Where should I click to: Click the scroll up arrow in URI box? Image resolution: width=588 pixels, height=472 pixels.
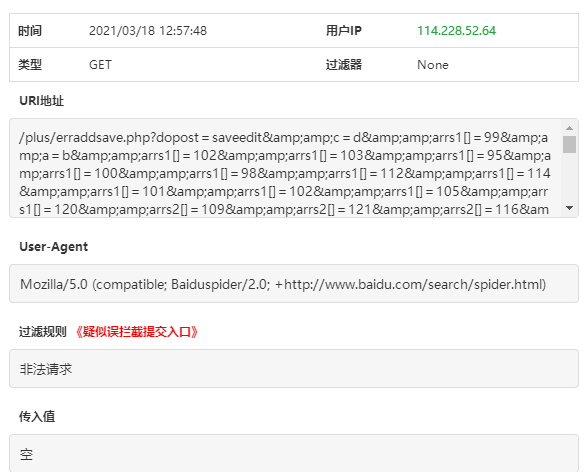tap(569, 128)
